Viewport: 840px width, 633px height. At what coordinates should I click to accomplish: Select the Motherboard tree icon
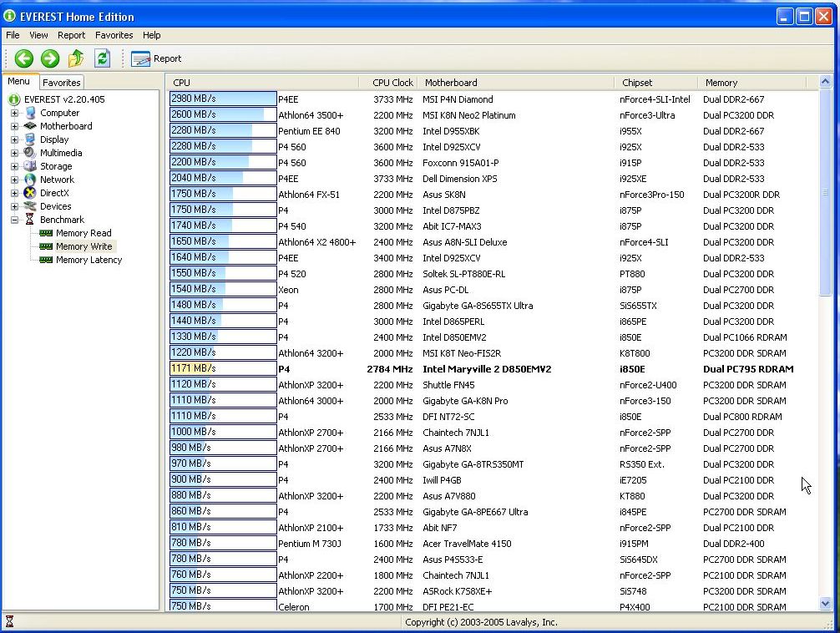tap(31, 126)
